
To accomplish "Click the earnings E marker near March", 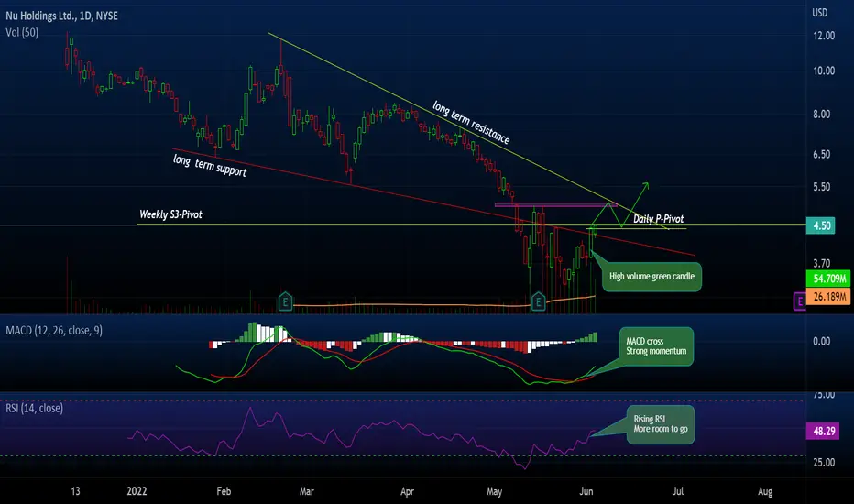I will (285, 301).
